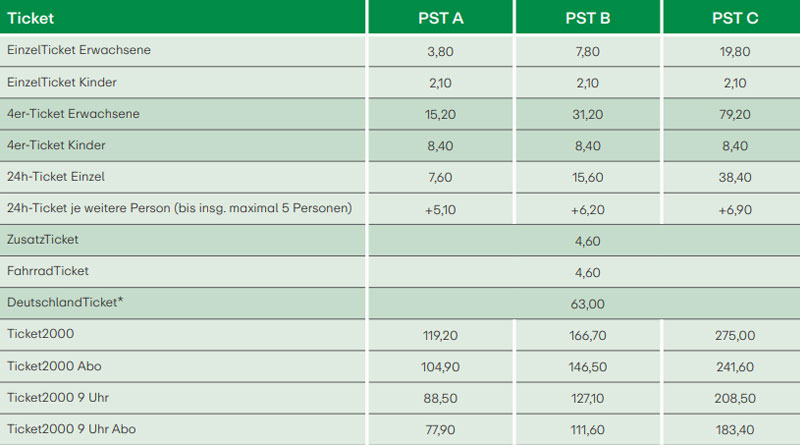This screenshot has height=445, width=800.
Task: Click the PST C column header
Action: click(734, 18)
